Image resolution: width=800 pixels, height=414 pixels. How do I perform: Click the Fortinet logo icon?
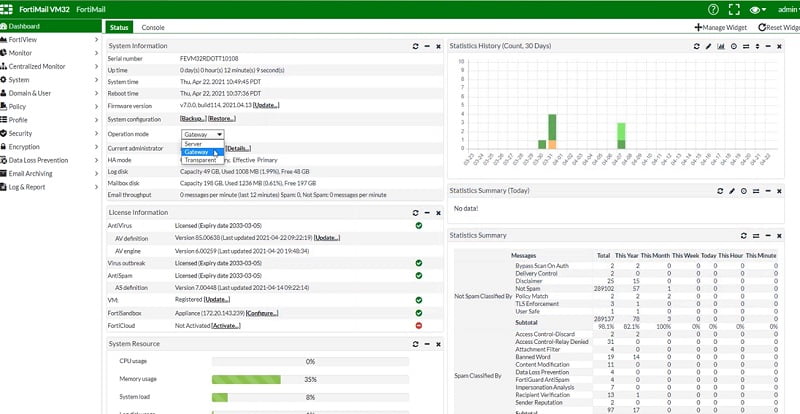[x=6, y=9]
